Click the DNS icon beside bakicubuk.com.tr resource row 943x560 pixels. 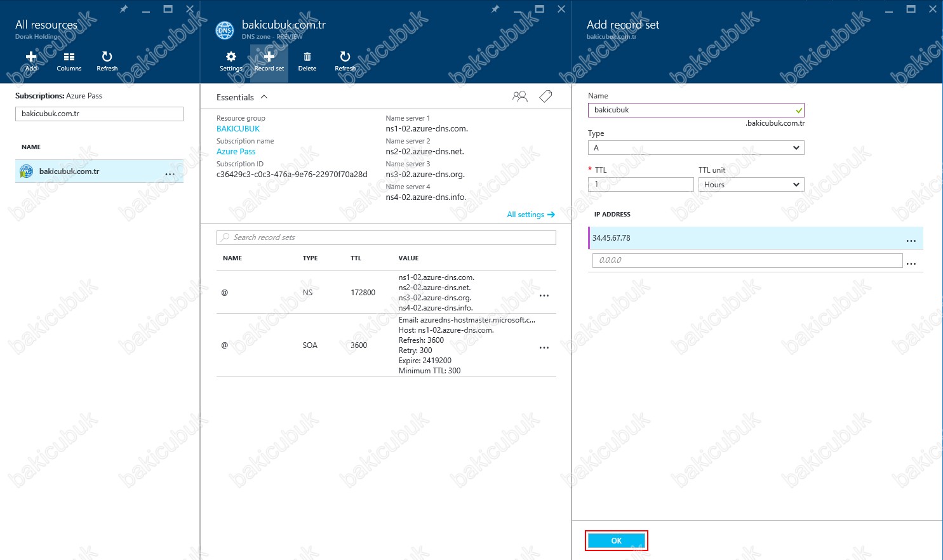(26, 171)
